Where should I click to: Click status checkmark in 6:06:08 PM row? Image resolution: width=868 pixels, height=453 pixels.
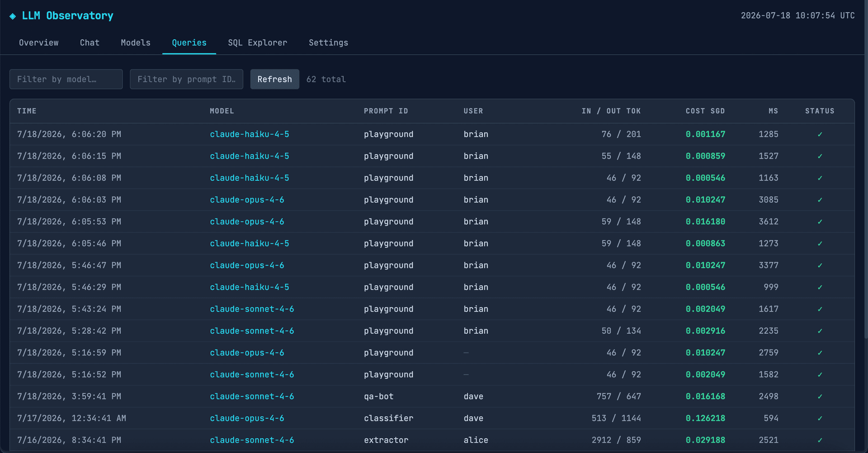tap(820, 178)
